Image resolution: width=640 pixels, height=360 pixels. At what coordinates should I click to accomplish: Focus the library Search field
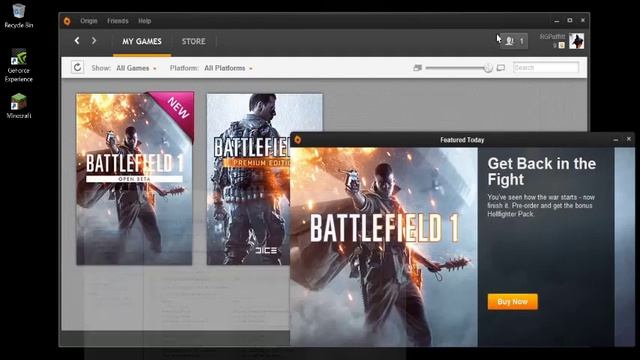(546, 67)
